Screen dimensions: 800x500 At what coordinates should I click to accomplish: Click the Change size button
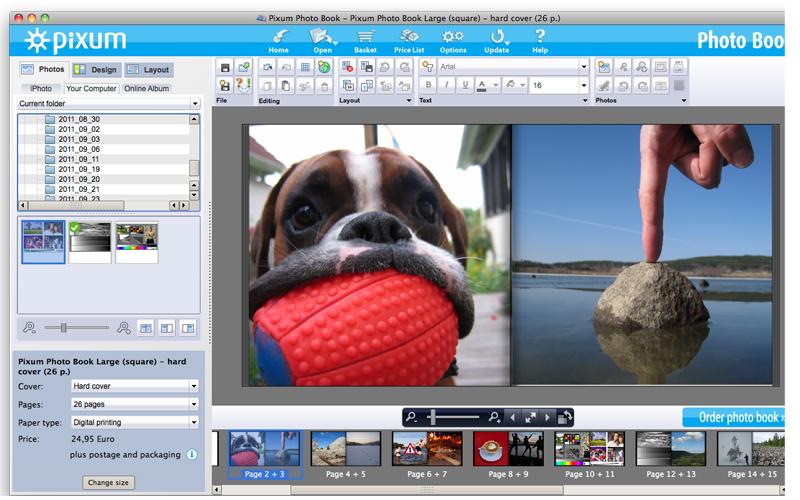pyautogui.click(x=109, y=482)
